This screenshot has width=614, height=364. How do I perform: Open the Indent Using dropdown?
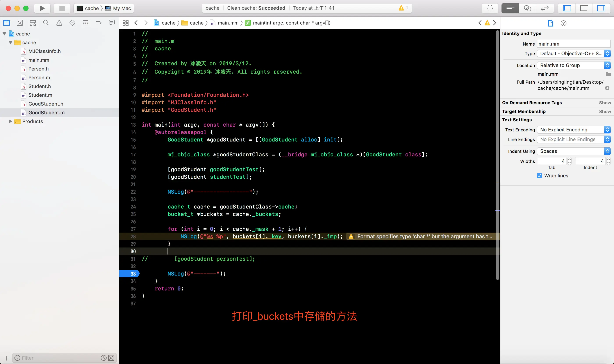(573, 151)
